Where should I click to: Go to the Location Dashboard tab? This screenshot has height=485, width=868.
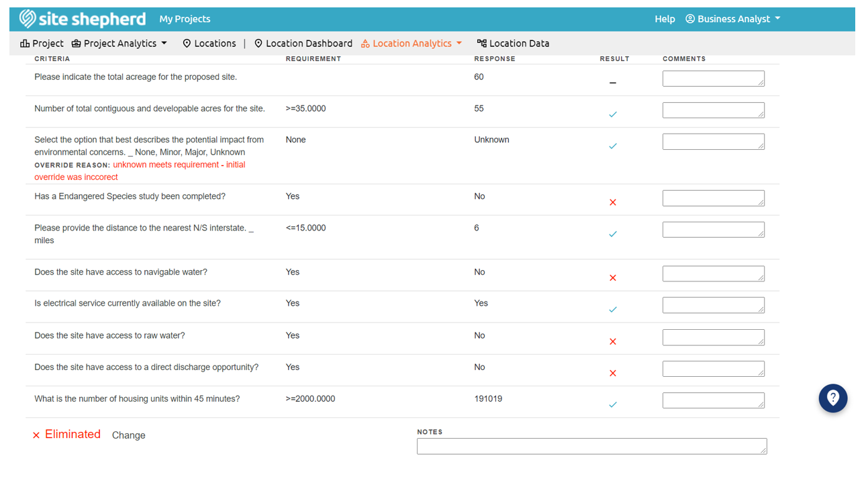303,43
